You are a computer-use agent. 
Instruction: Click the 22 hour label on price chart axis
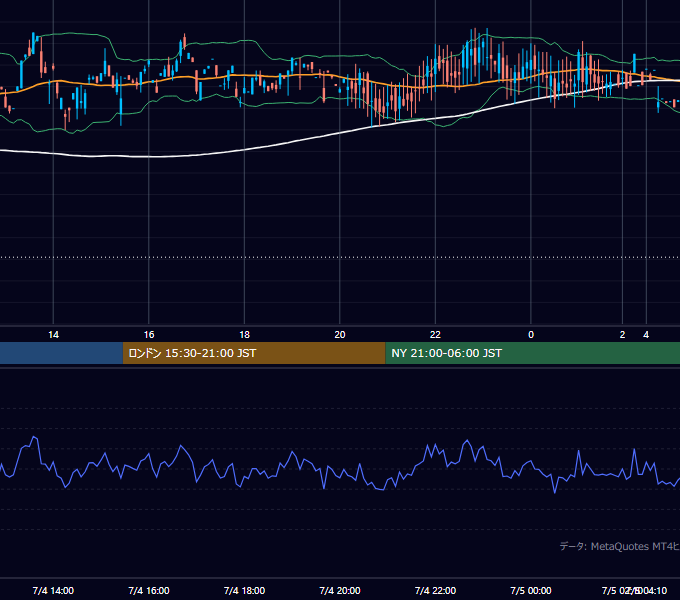pyautogui.click(x=435, y=335)
